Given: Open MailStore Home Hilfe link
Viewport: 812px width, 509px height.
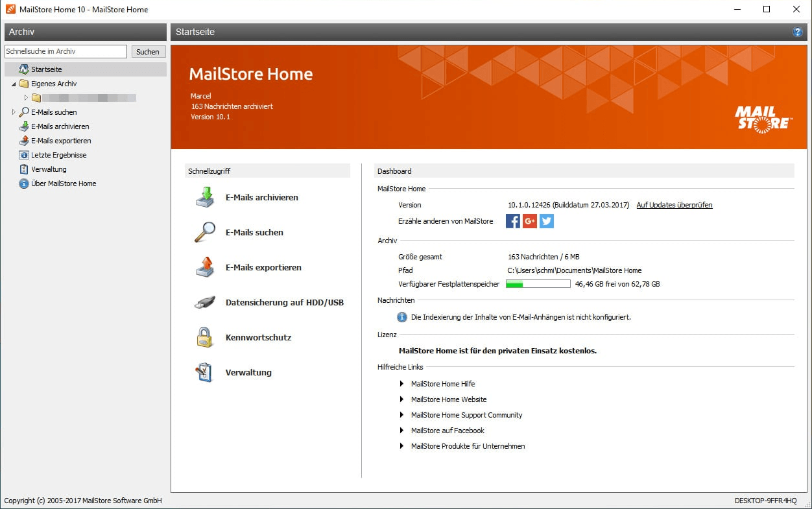Looking at the screenshot, I should tap(443, 384).
